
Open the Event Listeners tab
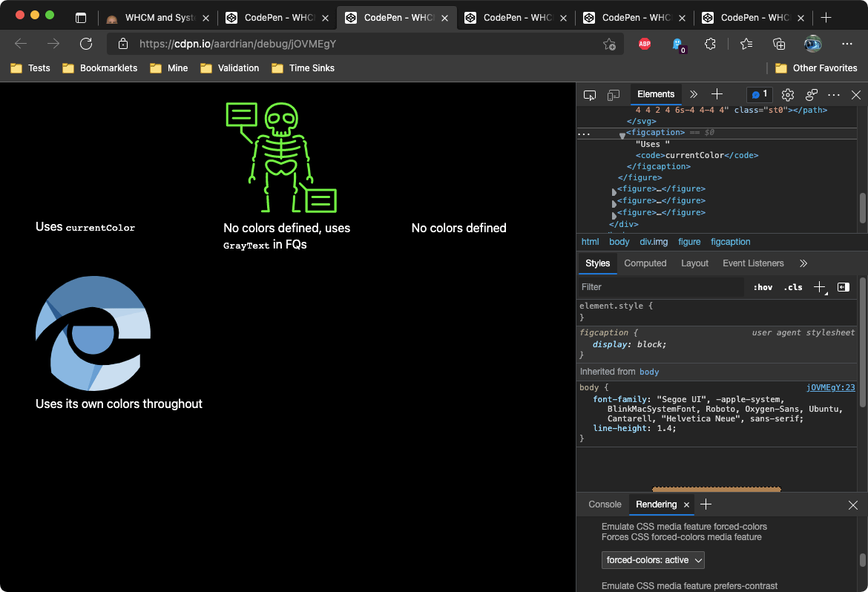[x=753, y=263]
